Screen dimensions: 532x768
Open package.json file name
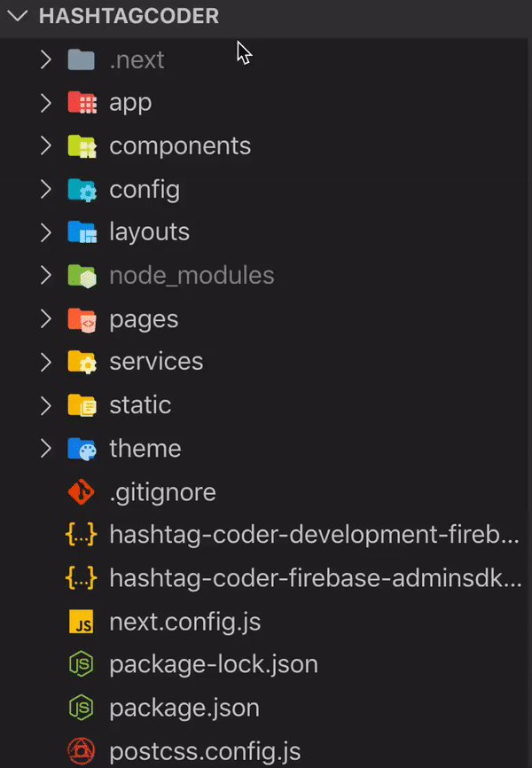184,709
